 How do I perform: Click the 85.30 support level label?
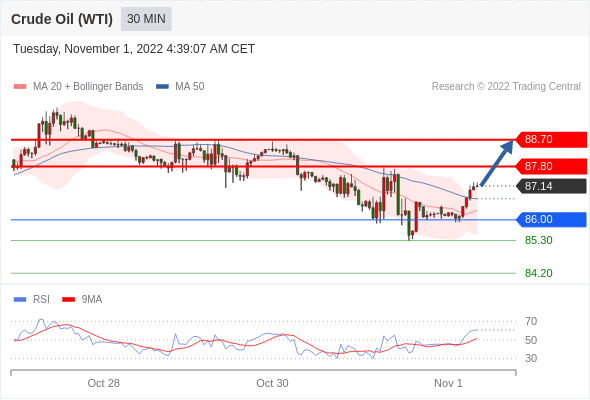[538, 240]
